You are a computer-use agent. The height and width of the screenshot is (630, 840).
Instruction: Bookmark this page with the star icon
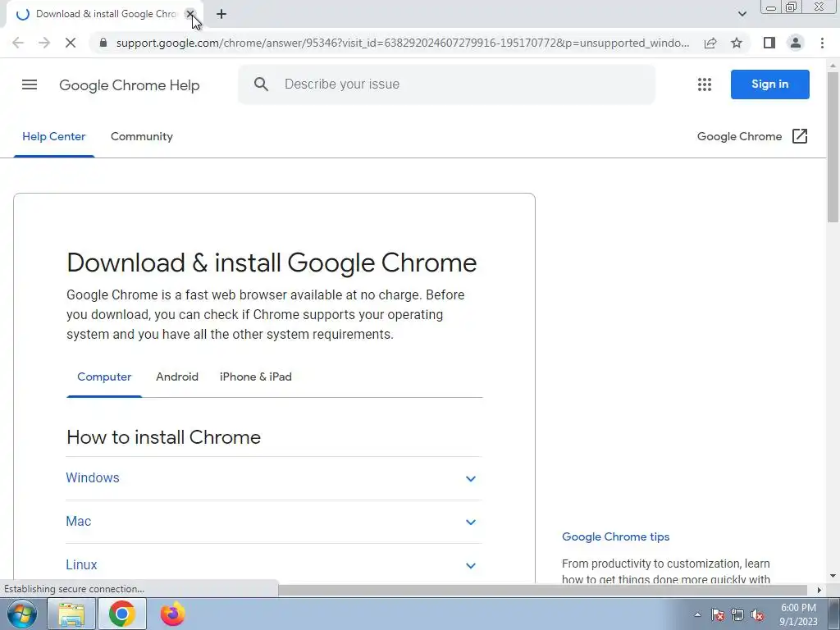click(x=737, y=43)
